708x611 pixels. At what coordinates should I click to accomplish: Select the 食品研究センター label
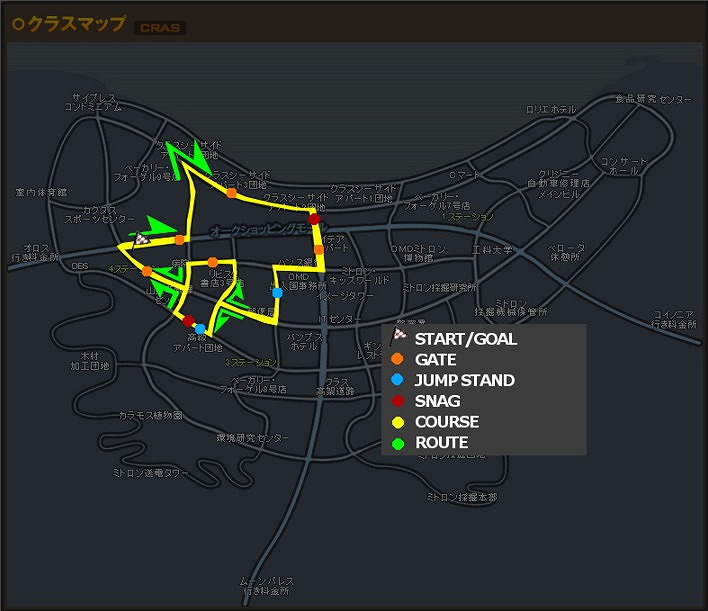pyautogui.click(x=653, y=99)
